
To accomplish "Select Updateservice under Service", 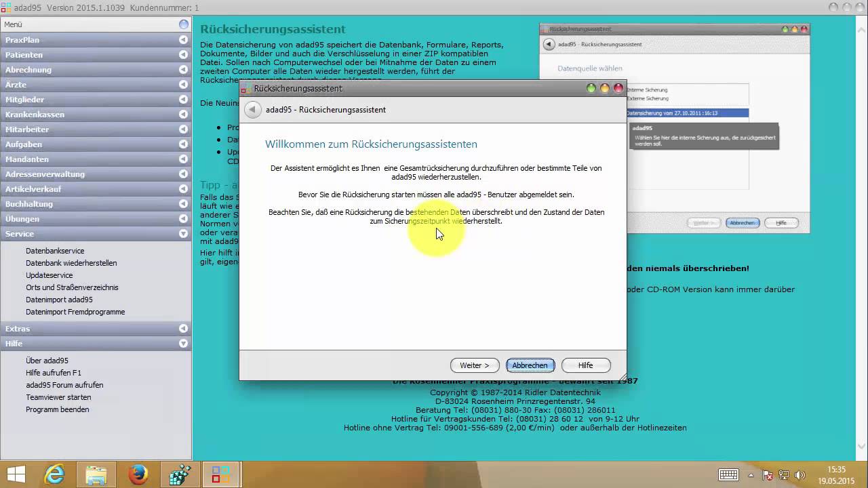I will [x=50, y=275].
